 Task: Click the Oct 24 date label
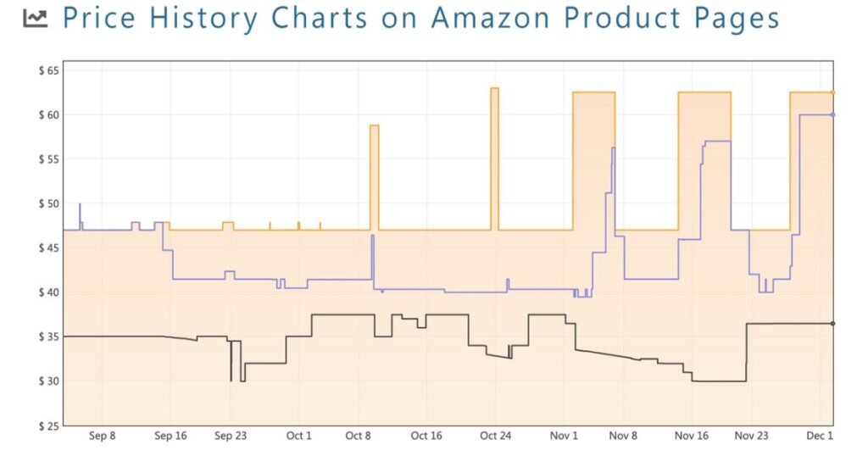coord(495,436)
